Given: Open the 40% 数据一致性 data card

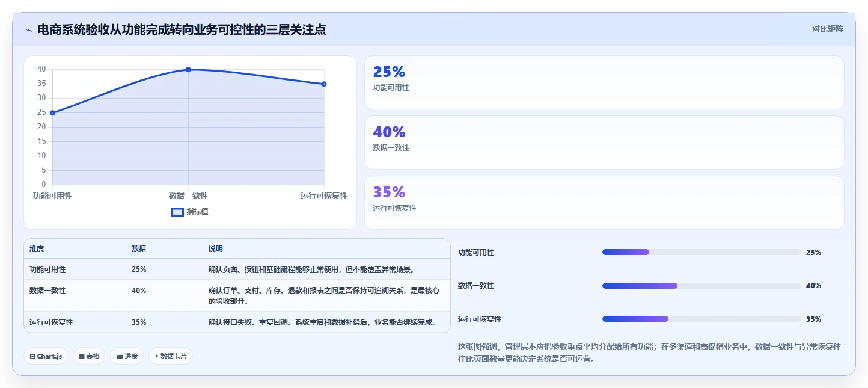Looking at the screenshot, I should [604, 143].
